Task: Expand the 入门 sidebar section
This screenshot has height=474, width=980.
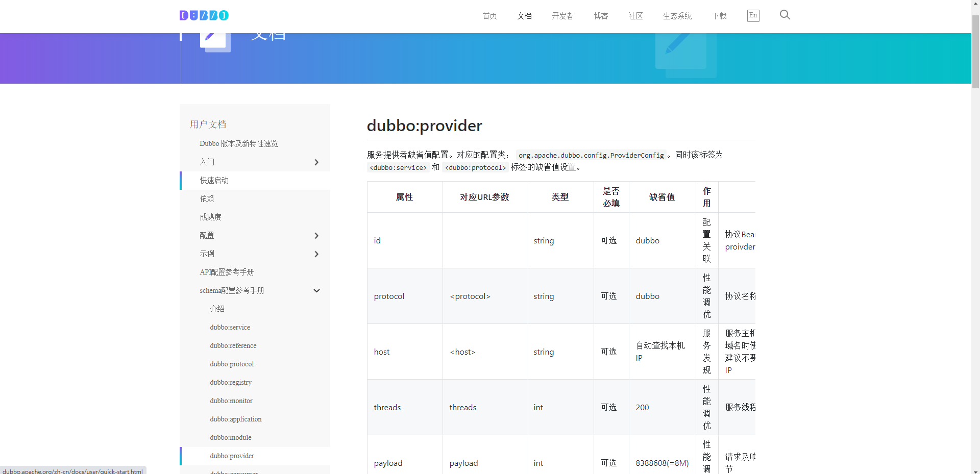Action: click(316, 162)
